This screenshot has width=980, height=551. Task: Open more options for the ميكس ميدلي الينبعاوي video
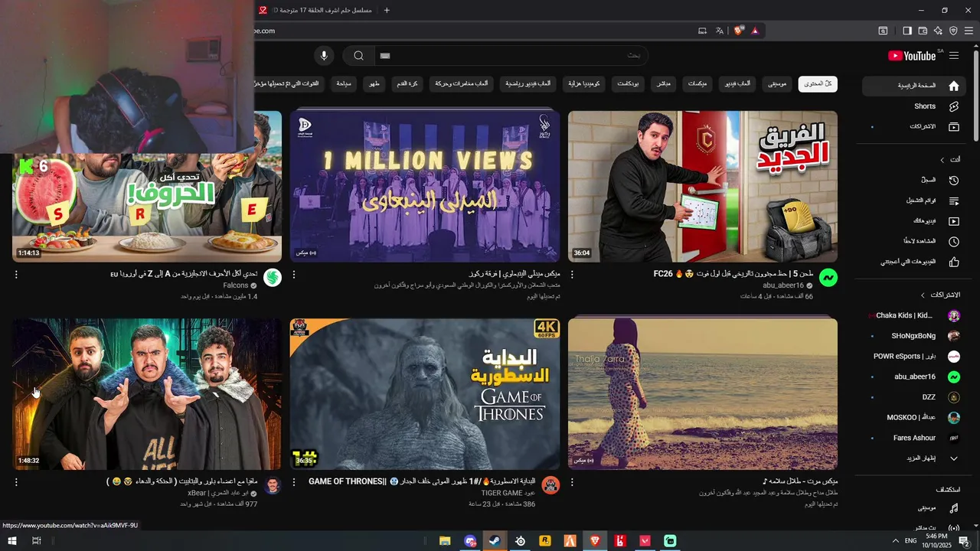(294, 274)
